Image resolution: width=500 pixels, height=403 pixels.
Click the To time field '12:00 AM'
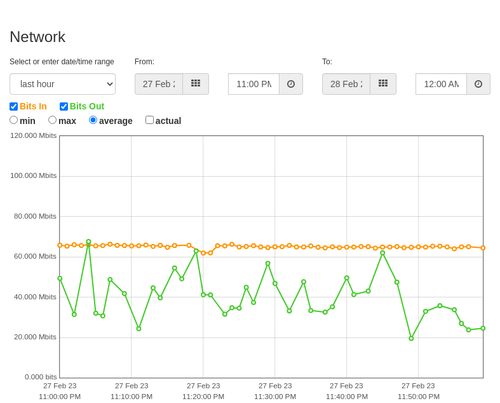441,84
